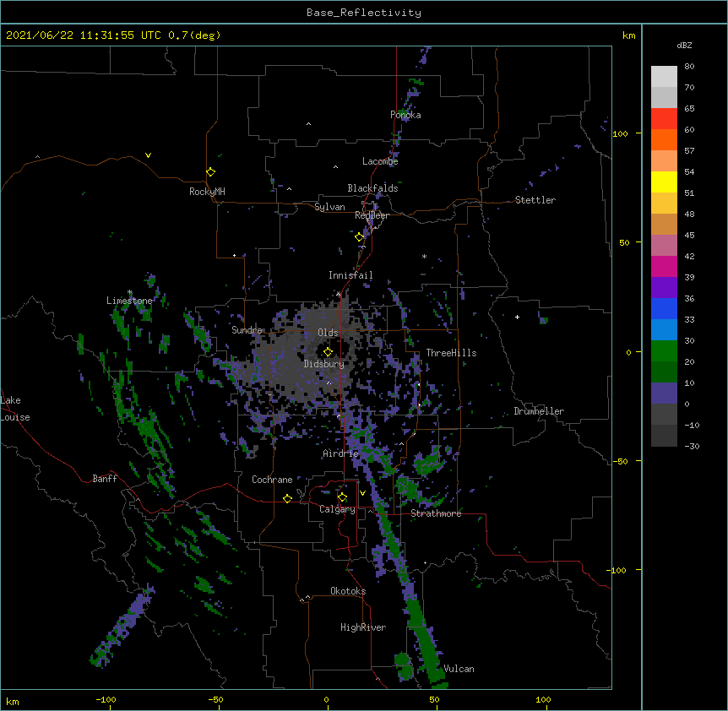The width and height of the screenshot is (728, 711).
Task: Click the Lacombe label
Action: pyautogui.click(x=380, y=161)
